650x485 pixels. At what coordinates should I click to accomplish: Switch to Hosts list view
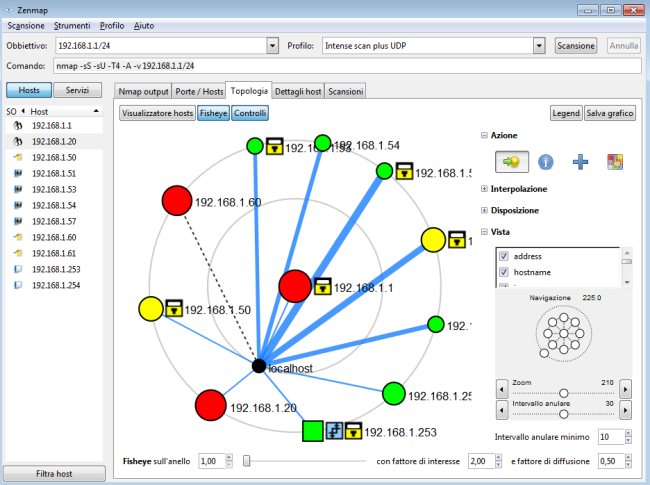[29, 90]
